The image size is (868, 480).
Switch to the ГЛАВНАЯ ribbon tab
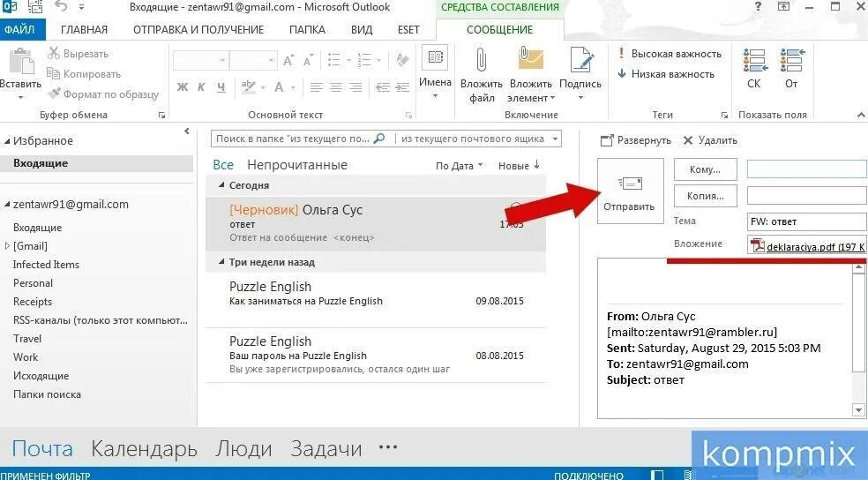tap(84, 30)
